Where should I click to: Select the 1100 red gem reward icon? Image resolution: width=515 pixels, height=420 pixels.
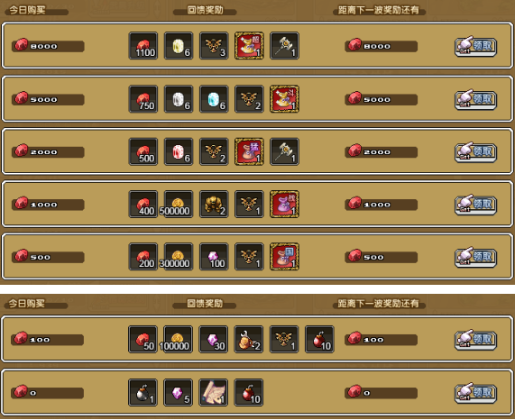143,46
